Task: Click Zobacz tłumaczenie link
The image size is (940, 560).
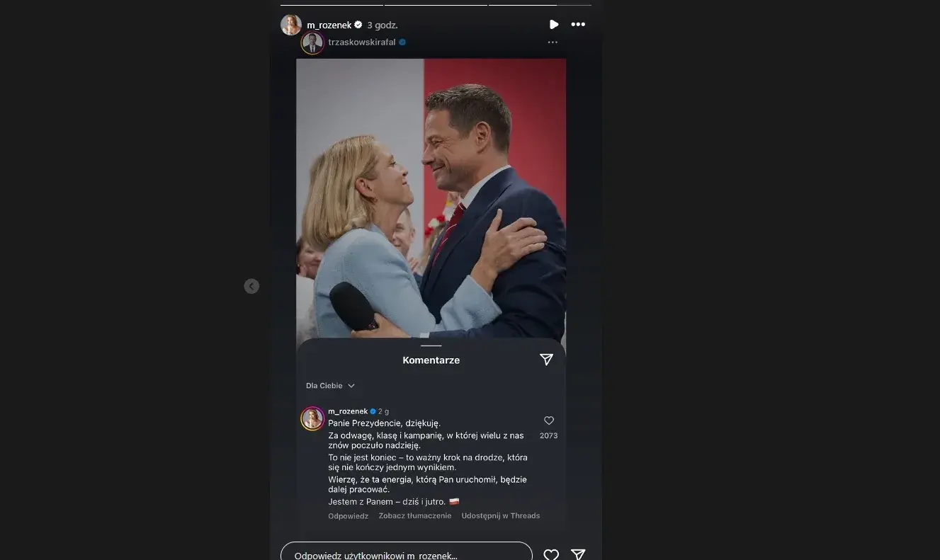Action: (415, 516)
